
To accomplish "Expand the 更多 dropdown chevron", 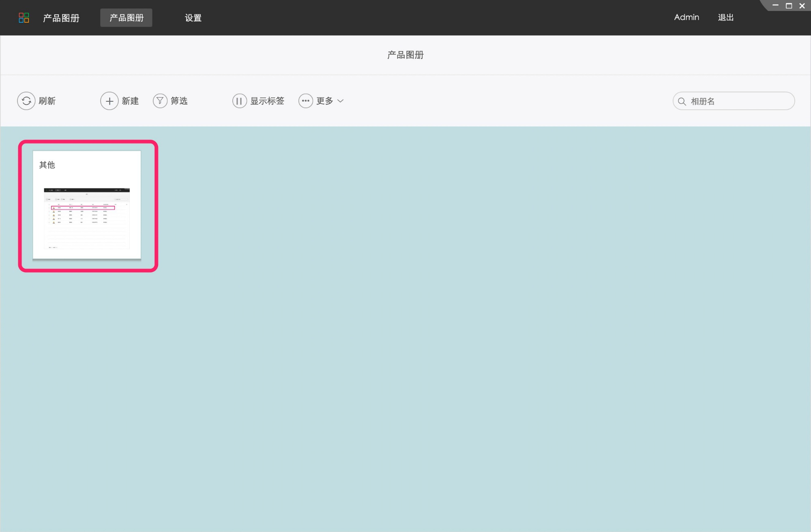I will 341,101.
